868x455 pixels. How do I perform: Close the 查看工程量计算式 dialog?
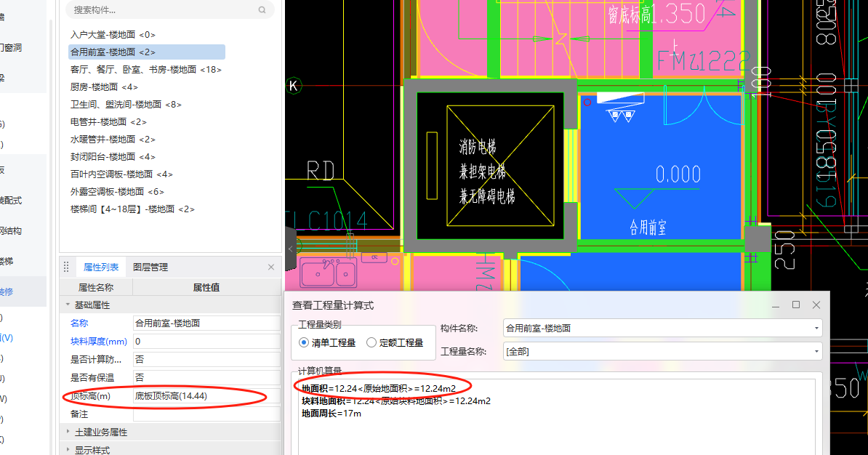click(x=816, y=305)
